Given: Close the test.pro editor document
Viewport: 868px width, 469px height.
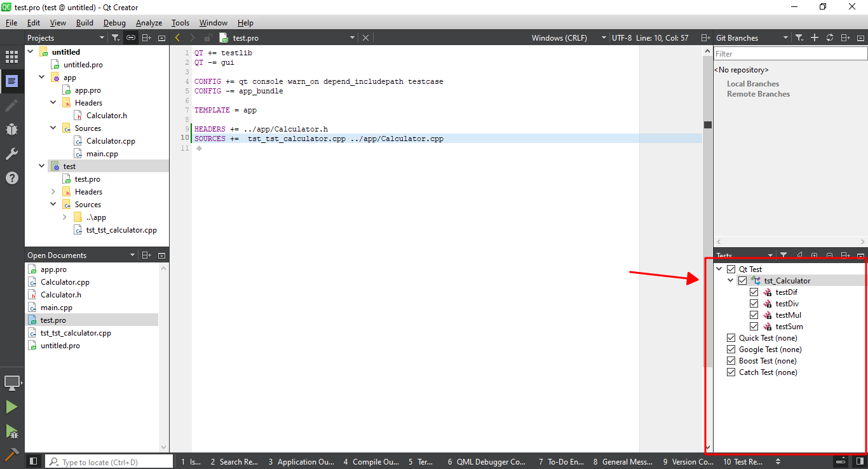Looking at the screenshot, I should pos(365,38).
